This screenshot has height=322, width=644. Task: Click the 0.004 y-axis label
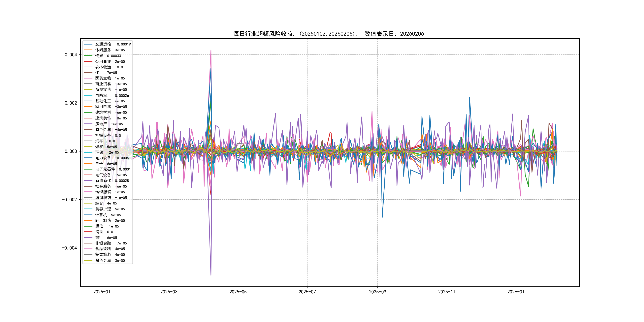click(x=71, y=55)
